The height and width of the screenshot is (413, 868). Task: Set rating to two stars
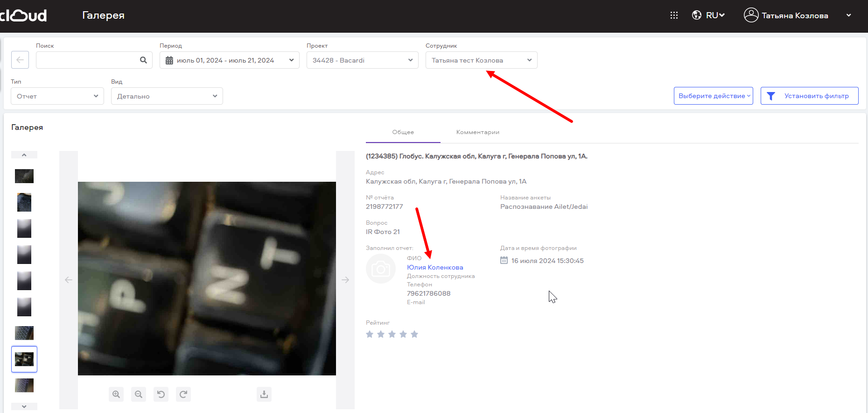pyautogui.click(x=381, y=334)
